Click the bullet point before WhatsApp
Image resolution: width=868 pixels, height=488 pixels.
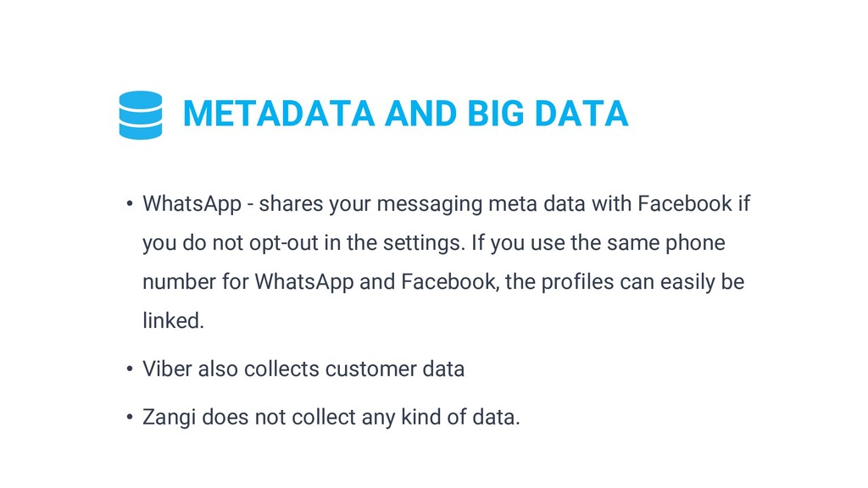pos(130,203)
